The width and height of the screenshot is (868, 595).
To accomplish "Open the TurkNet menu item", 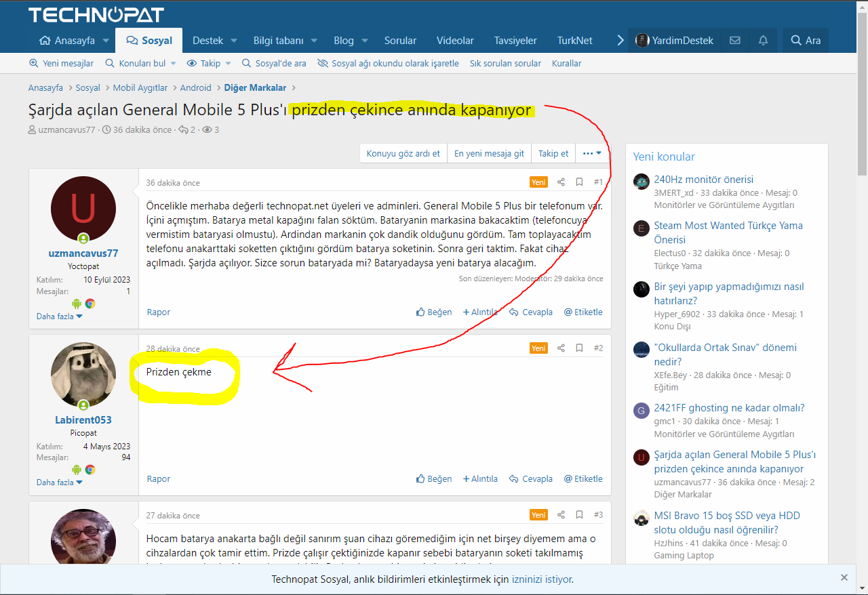I will tap(575, 41).
